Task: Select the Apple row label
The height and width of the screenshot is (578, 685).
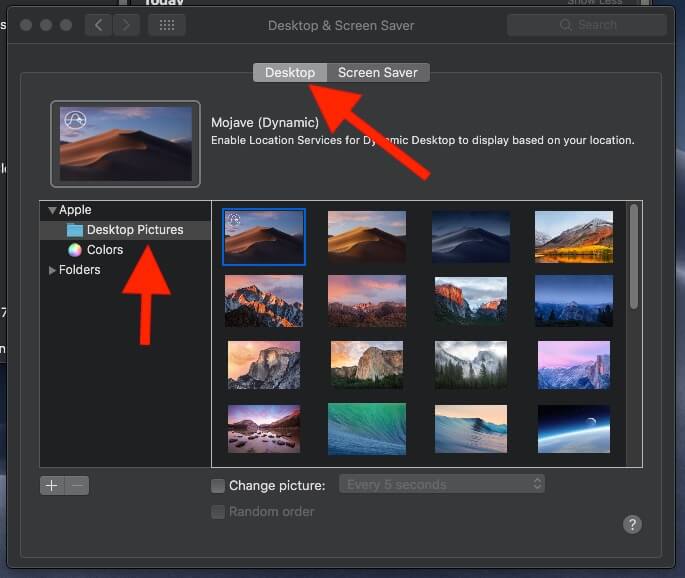Action: click(75, 210)
